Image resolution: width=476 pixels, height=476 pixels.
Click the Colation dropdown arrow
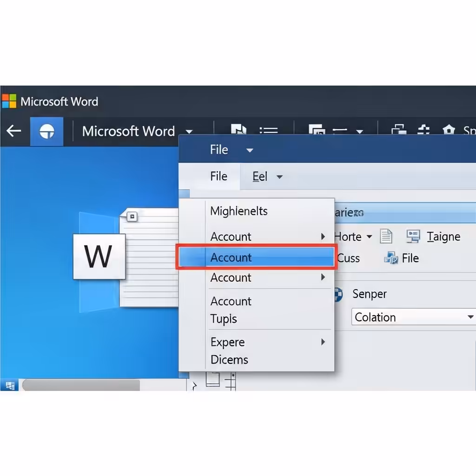click(470, 317)
